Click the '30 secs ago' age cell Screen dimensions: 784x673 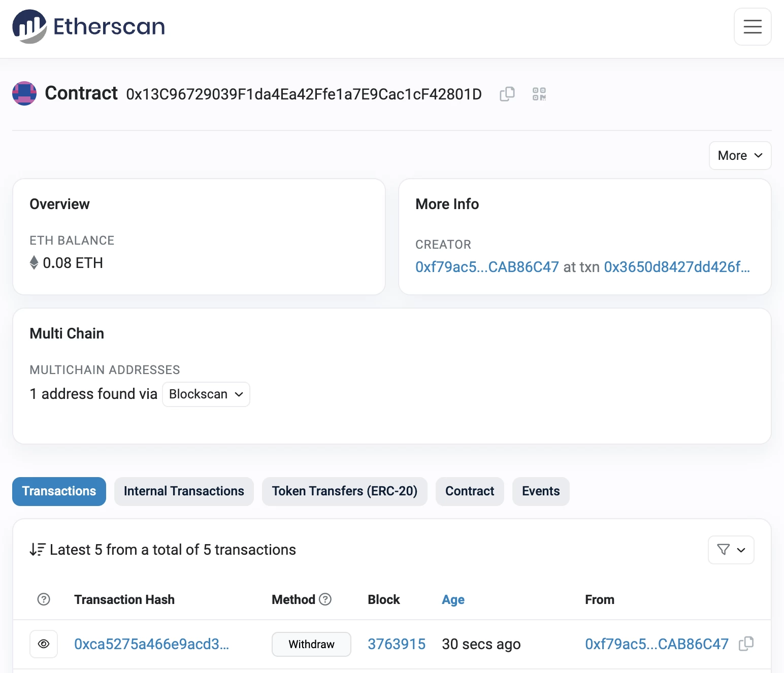481,644
